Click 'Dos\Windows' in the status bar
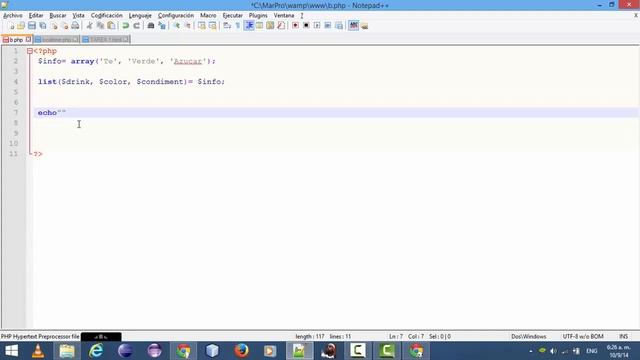640x360 pixels. click(x=529, y=336)
